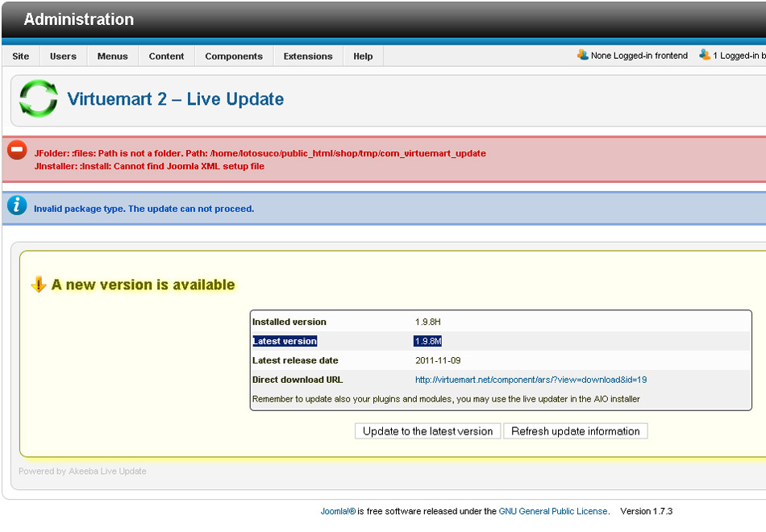Click the Installed version label
The width and height of the screenshot is (766, 532).
(289, 322)
